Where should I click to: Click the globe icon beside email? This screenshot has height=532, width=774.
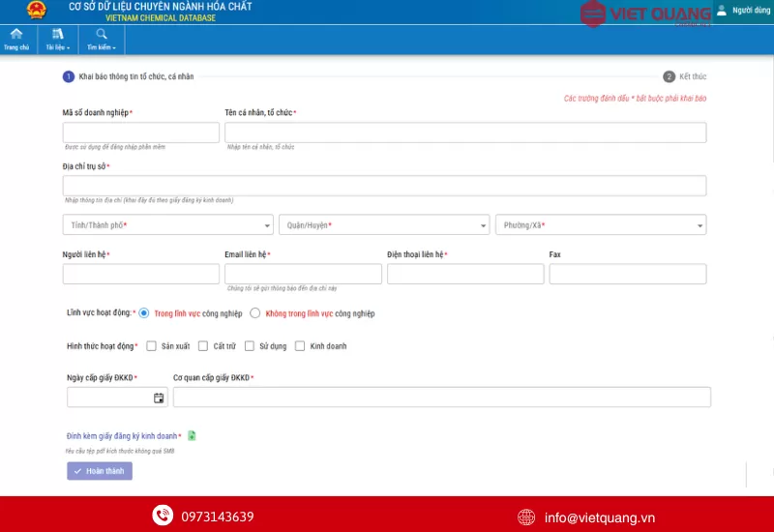point(526,517)
